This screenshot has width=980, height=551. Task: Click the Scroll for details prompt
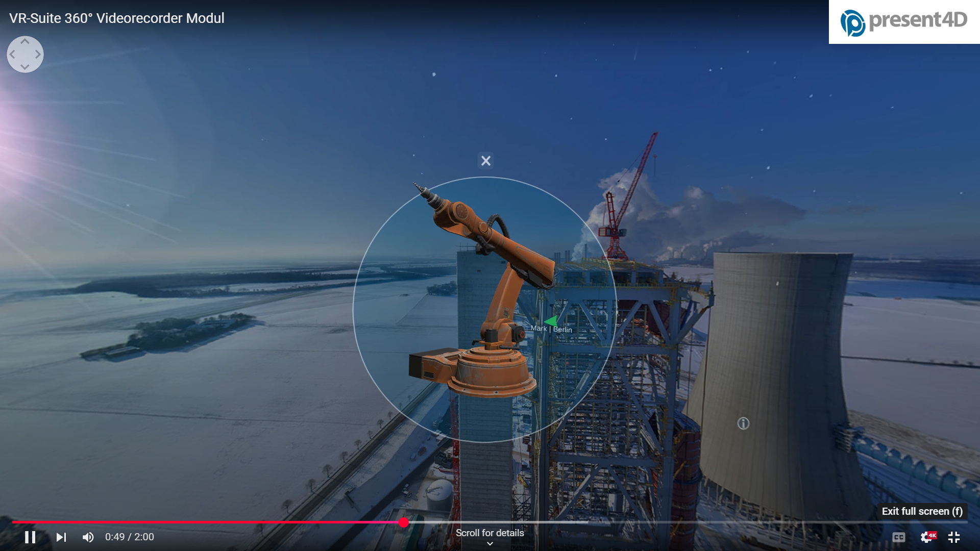[x=490, y=536]
